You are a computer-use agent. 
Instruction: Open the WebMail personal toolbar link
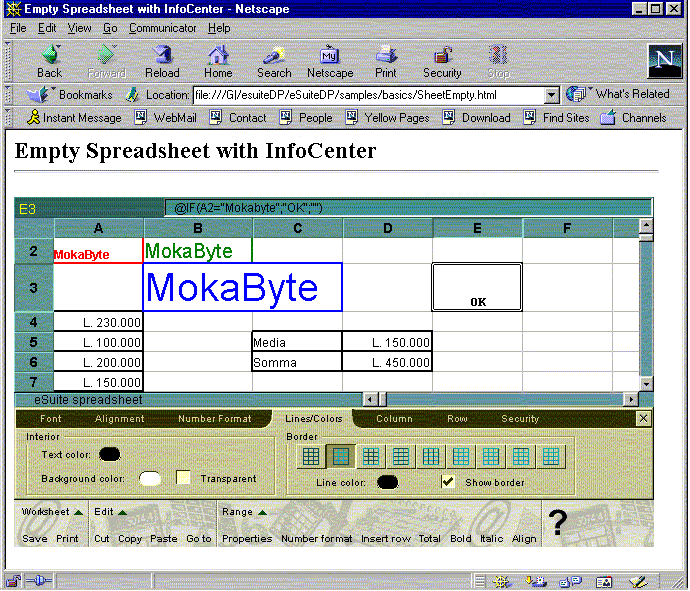coord(165,117)
